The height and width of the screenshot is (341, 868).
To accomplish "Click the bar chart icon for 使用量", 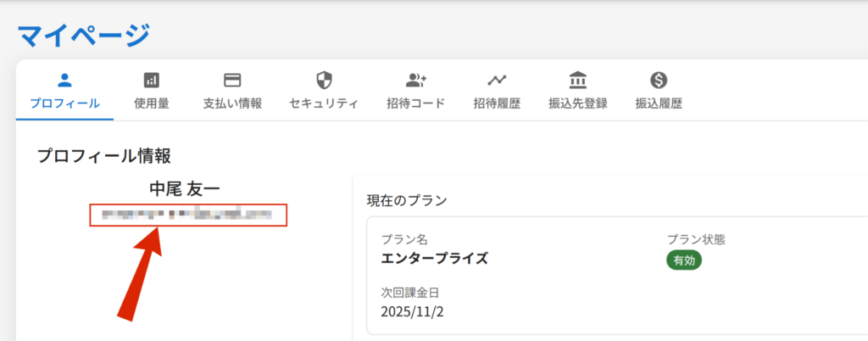I will [152, 81].
